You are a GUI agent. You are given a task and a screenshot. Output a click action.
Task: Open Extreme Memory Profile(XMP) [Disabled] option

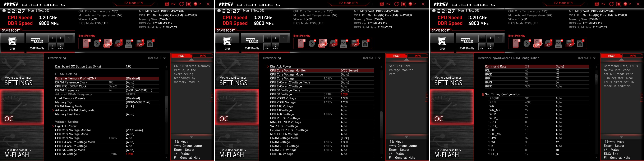click(x=107, y=78)
